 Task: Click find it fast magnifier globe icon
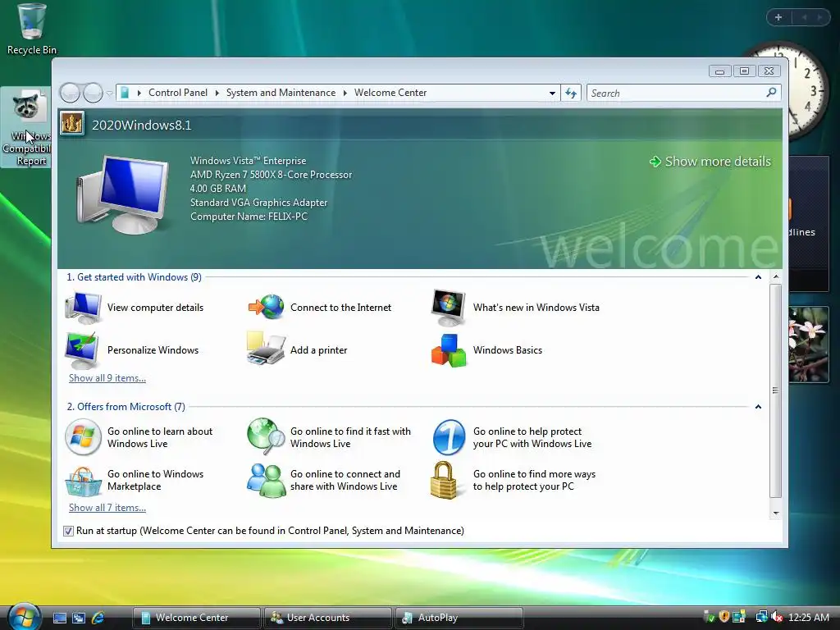click(267, 436)
